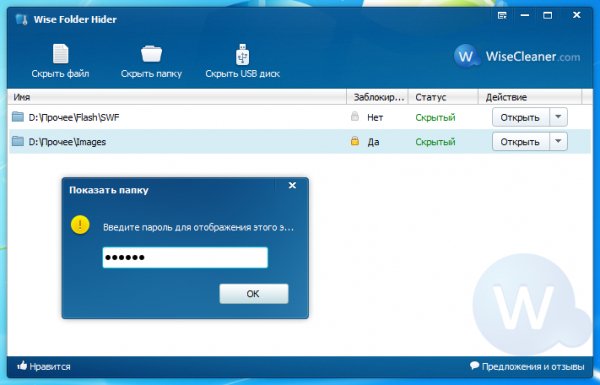The image size is (600, 385).
Task: Open Предложения и отзывы link
Action: pos(533,367)
